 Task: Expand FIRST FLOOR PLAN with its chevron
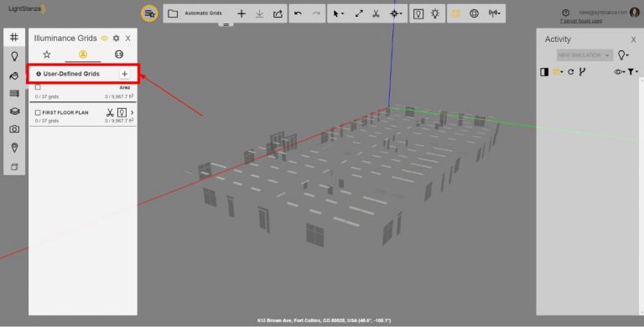pyautogui.click(x=132, y=112)
